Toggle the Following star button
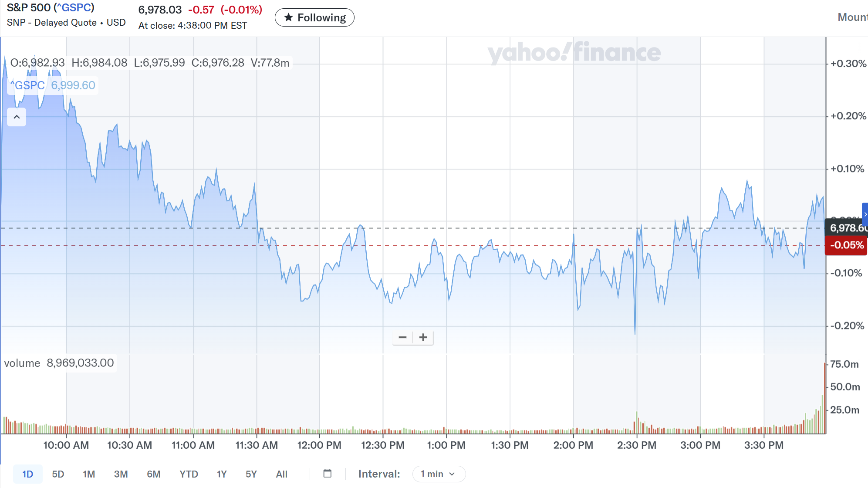The image size is (868, 488). pos(314,17)
